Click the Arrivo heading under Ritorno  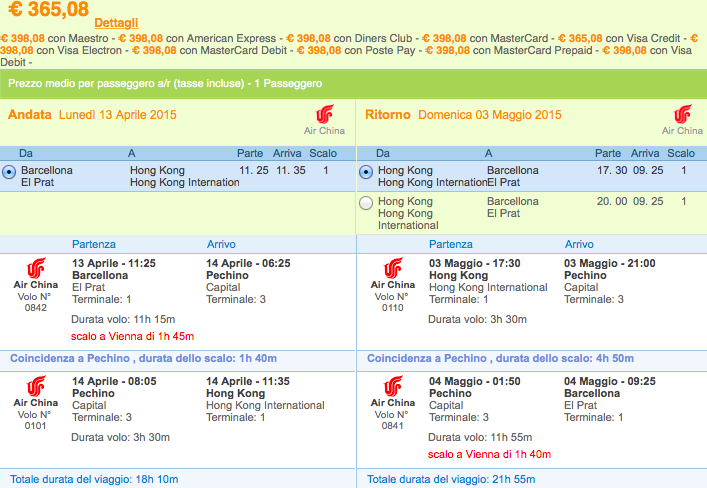pos(579,244)
